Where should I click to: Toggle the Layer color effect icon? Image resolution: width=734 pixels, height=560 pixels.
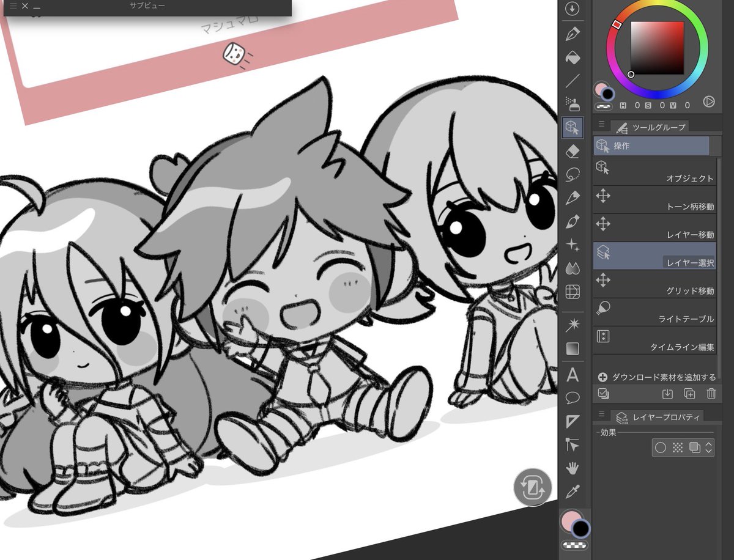click(x=694, y=448)
